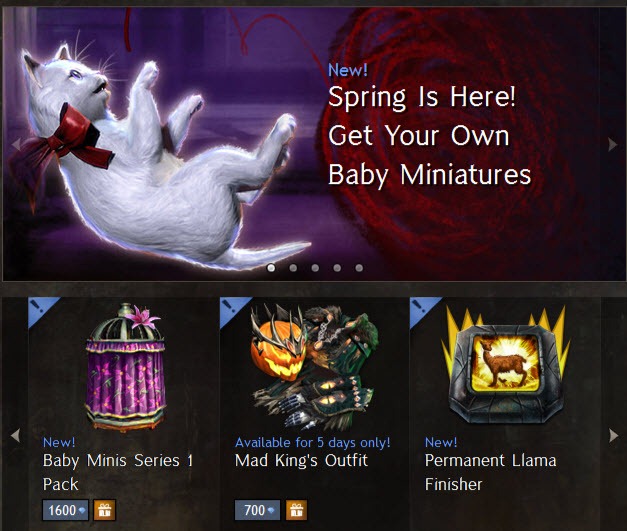Screen dimensions: 627x531
Task: Select the first banner page dot
Action: coord(271,267)
